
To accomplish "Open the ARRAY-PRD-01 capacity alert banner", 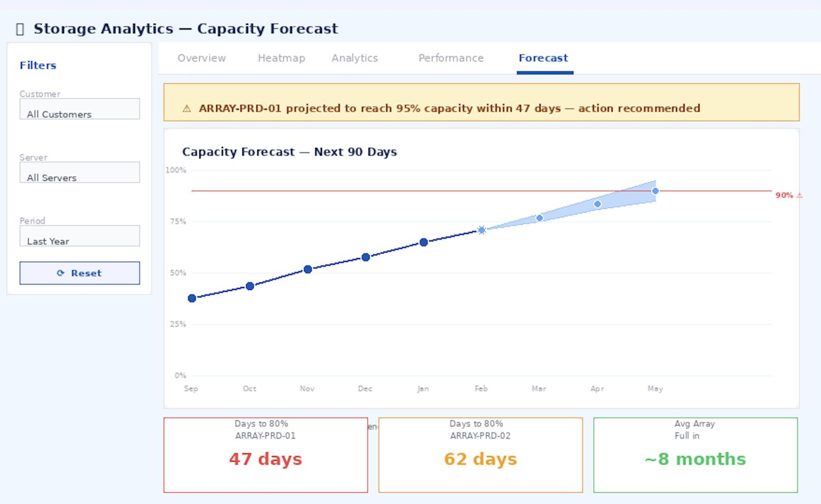I will (481, 103).
